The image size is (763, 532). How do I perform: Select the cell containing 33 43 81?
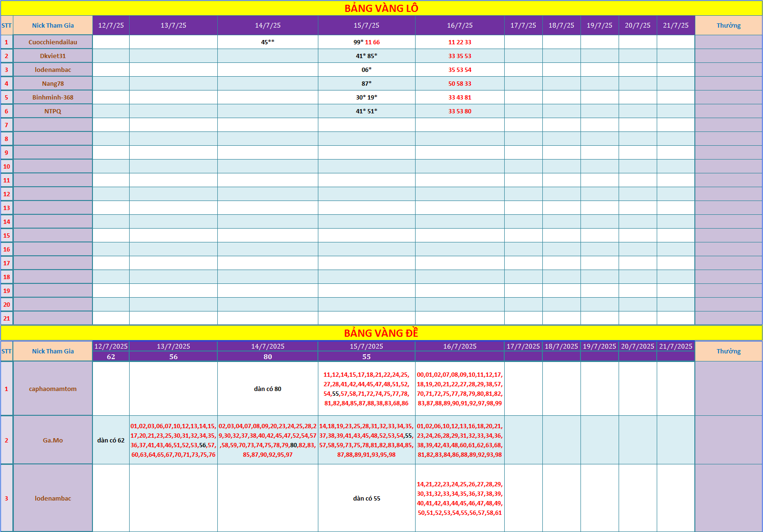(460, 97)
